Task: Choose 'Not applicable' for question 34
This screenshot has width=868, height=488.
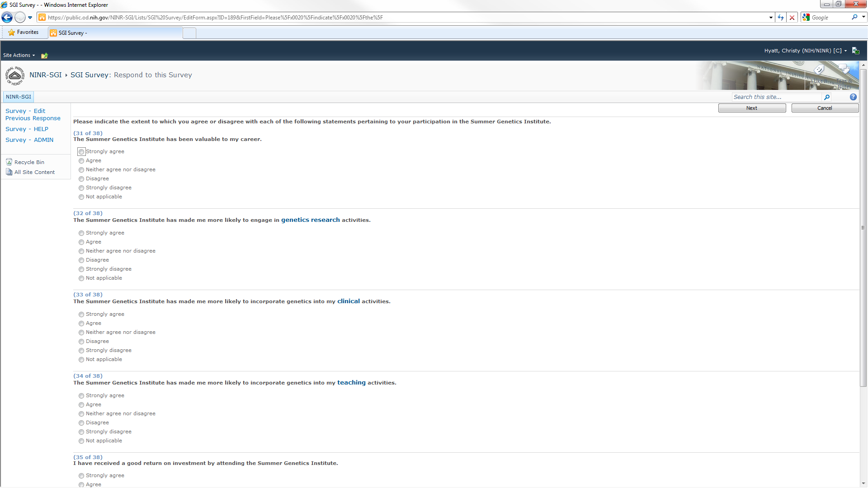Action: [x=81, y=441]
